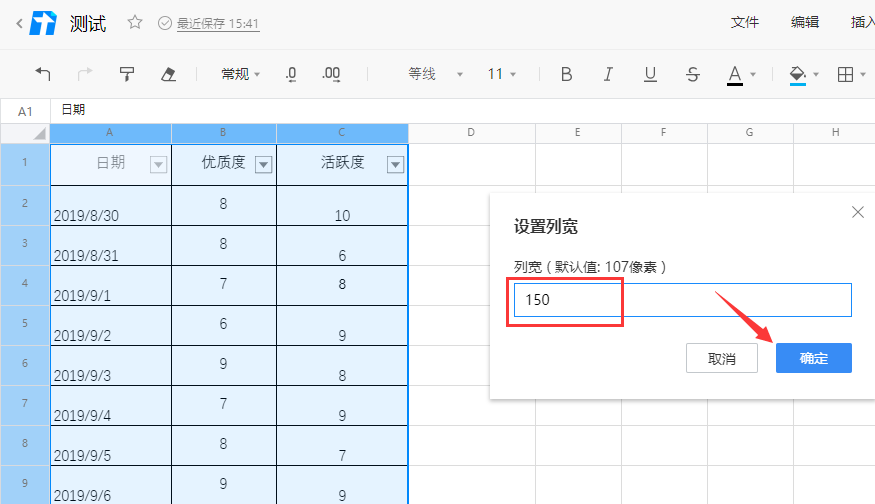Open the 日期 filter dropdown

(158, 165)
